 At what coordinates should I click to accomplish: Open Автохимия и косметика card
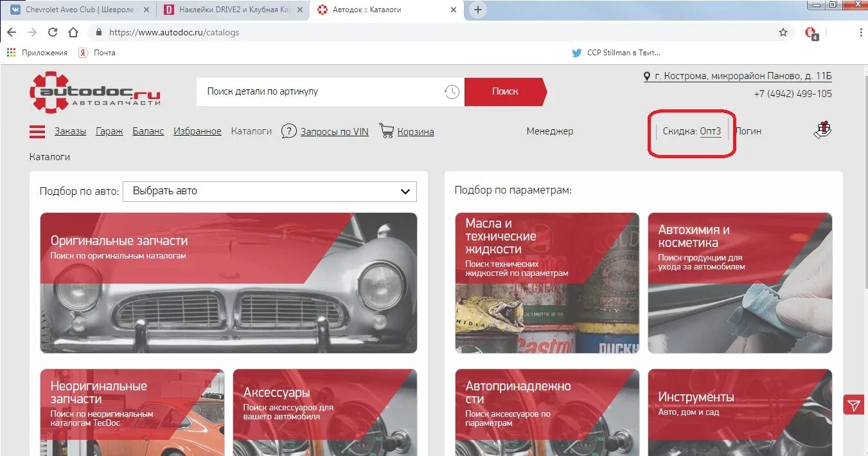[x=740, y=283]
